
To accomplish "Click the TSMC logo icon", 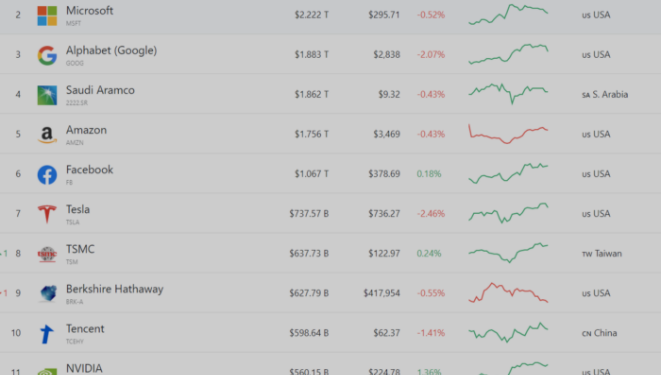I will pyautogui.click(x=47, y=254).
